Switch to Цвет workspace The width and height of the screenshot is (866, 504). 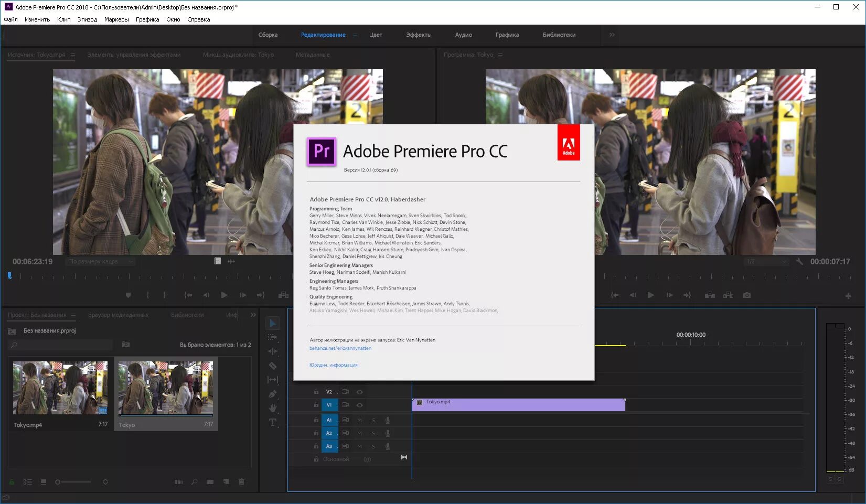pos(376,35)
